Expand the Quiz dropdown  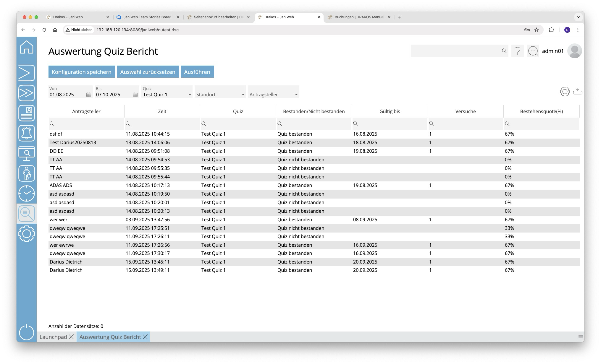coord(190,95)
